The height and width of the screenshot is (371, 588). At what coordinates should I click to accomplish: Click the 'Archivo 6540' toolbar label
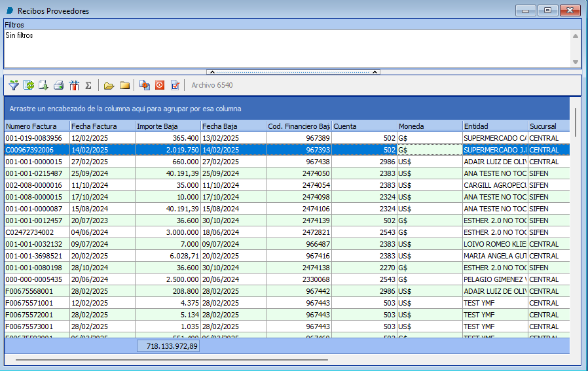tap(212, 85)
